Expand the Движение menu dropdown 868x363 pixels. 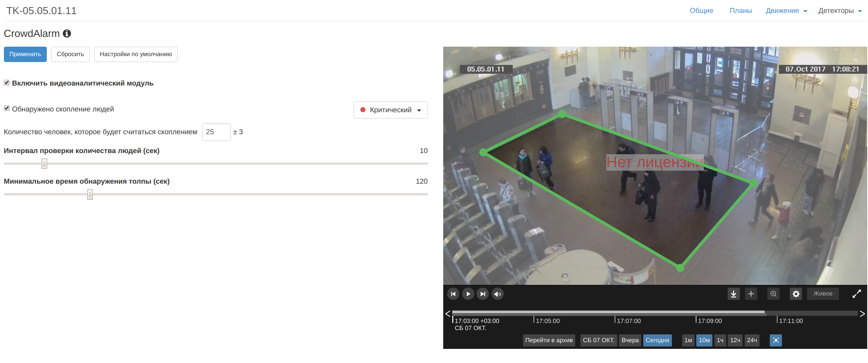click(x=786, y=11)
